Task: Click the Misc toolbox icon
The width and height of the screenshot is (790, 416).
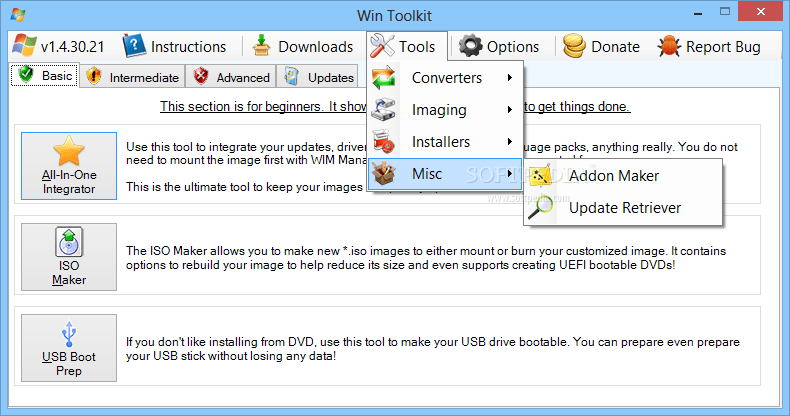Action: [x=383, y=174]
